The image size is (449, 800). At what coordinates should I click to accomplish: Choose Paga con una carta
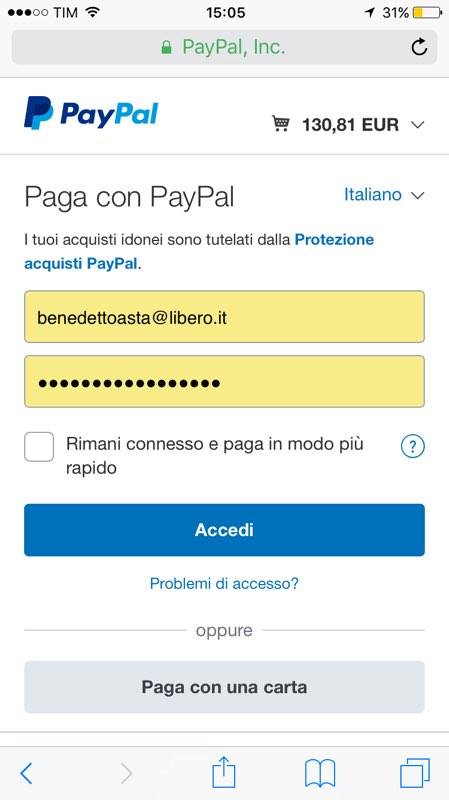[224, 687]
